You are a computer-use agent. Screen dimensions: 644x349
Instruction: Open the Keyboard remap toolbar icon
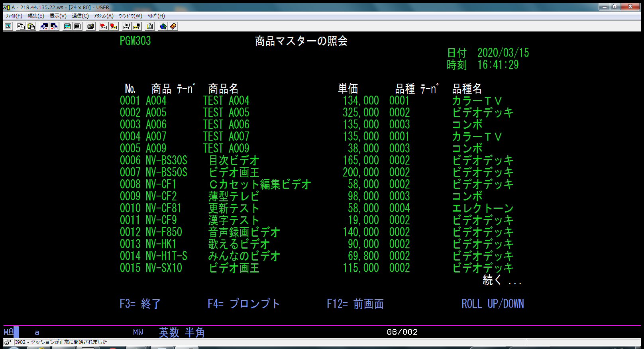(91, 26)
